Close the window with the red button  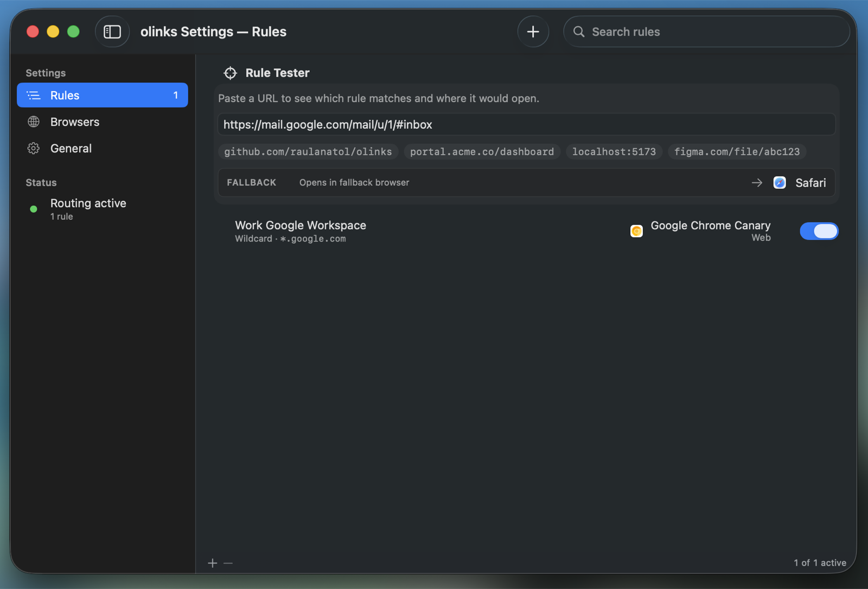33,31
